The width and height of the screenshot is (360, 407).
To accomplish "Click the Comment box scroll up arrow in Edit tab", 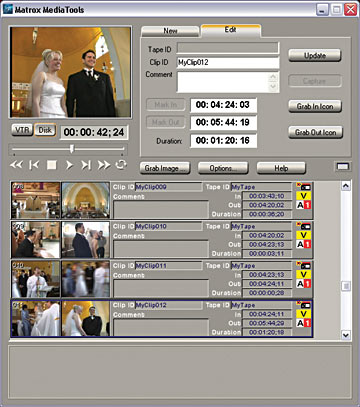I will pyautogui.click(x=273, y=77).
